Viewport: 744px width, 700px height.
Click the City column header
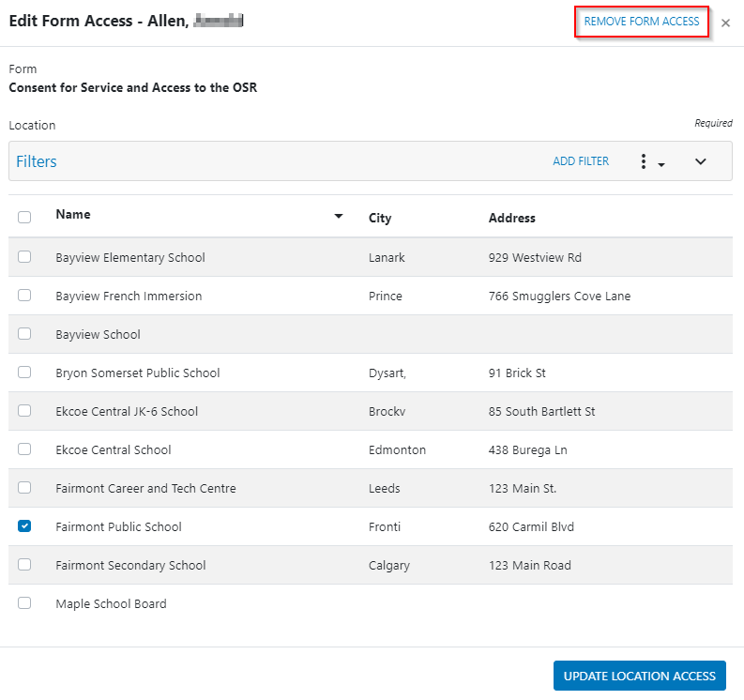[380, 218]
